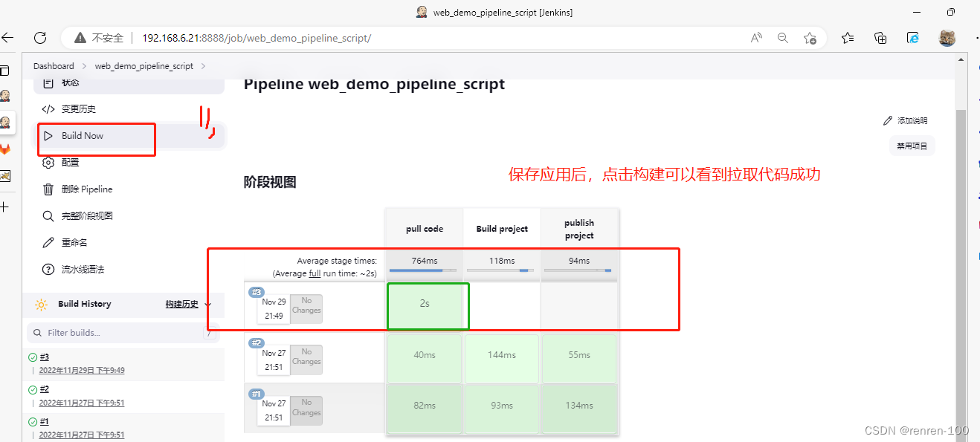Go back with the browser back arrow
The image size is (980, 442).
[7, 38]
